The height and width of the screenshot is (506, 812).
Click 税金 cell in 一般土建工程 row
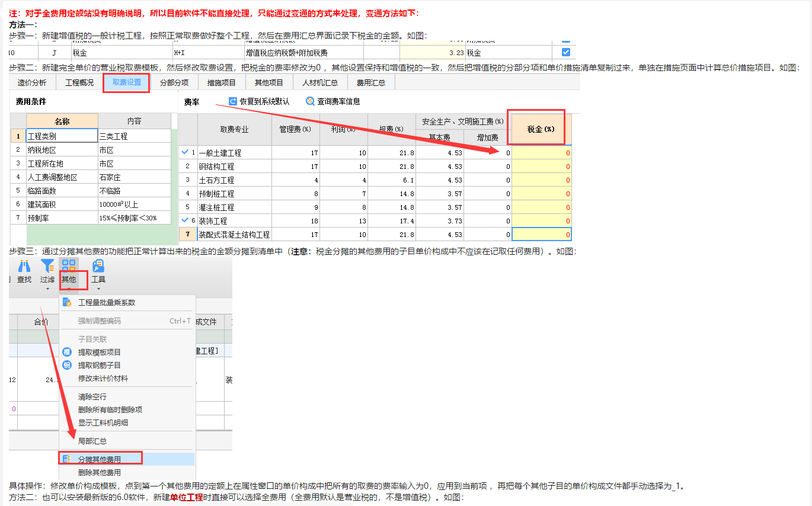click(x=541, y=152)
